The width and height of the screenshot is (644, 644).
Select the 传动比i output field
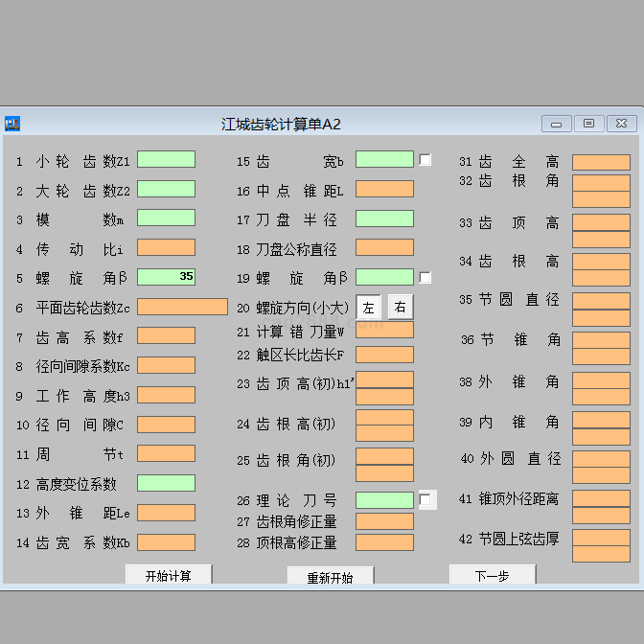(166, 247)
